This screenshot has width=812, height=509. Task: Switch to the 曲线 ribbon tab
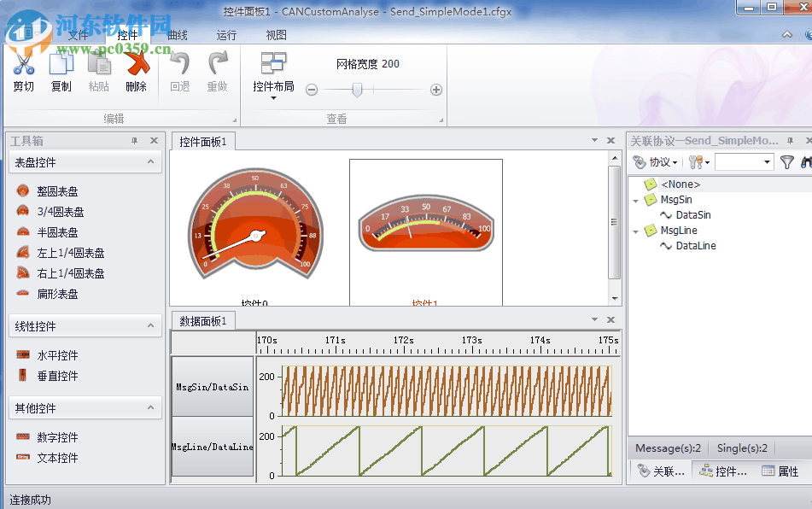(176, 35)
